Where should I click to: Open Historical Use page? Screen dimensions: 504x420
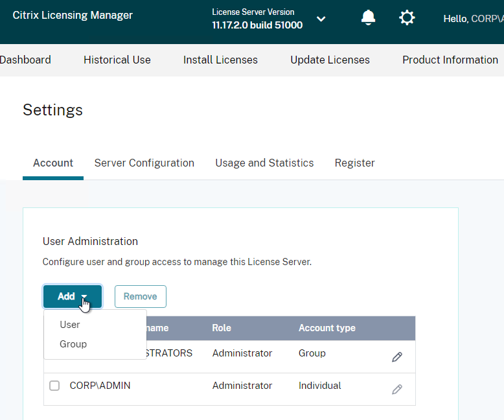117,60
